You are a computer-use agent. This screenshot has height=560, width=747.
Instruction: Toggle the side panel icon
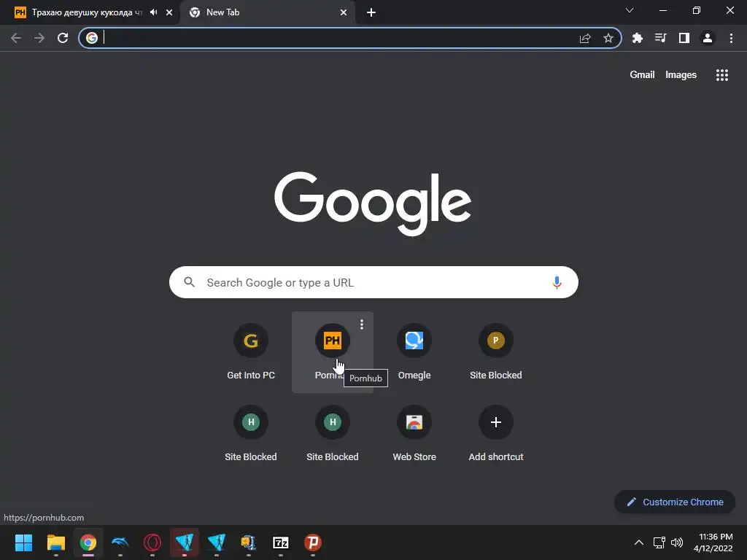(684, 38)
